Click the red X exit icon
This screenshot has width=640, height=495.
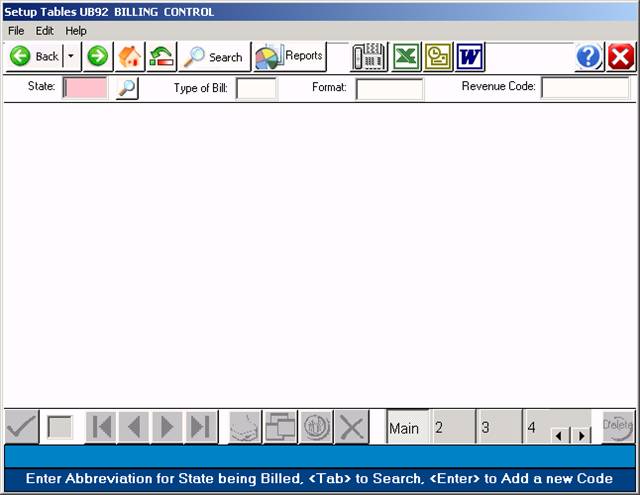[621, 57]
